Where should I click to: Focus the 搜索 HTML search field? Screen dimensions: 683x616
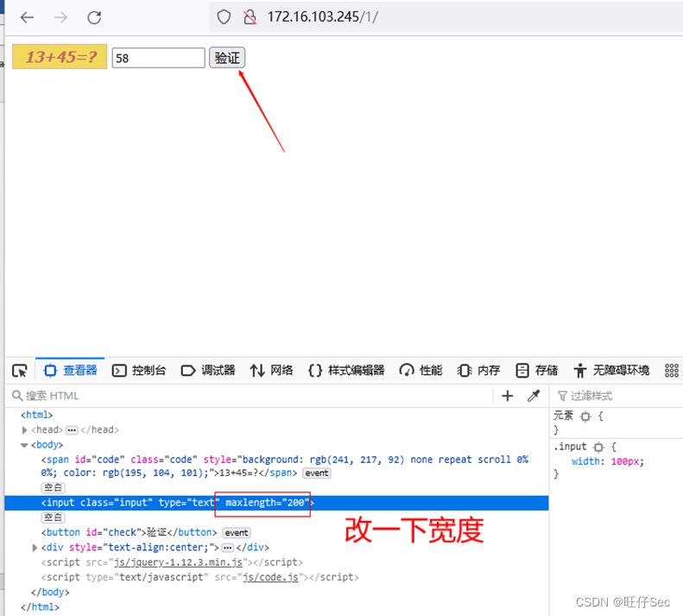click(x=250, y=396)
